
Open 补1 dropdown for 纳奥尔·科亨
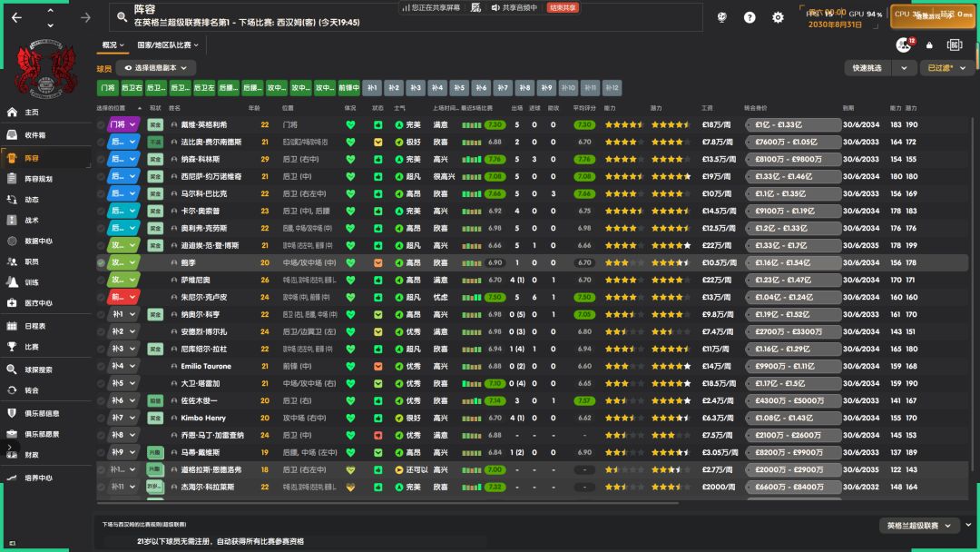(123, 314)
